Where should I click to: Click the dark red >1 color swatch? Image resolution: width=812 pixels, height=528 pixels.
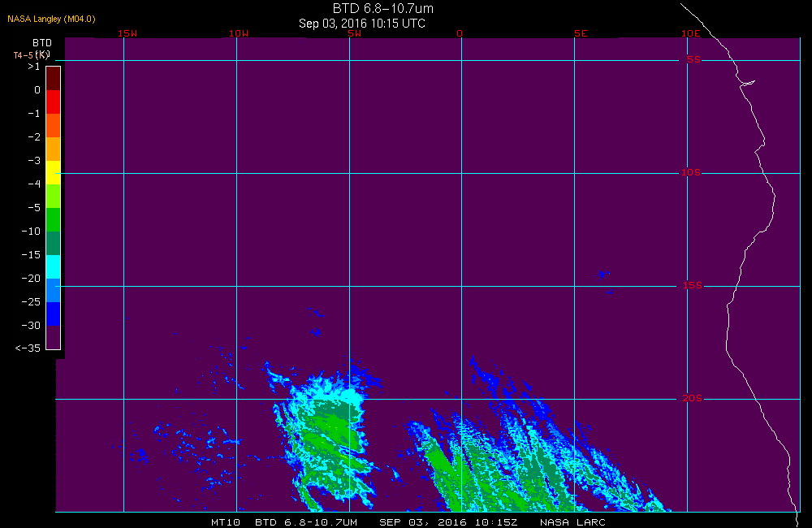click(54, 79)
